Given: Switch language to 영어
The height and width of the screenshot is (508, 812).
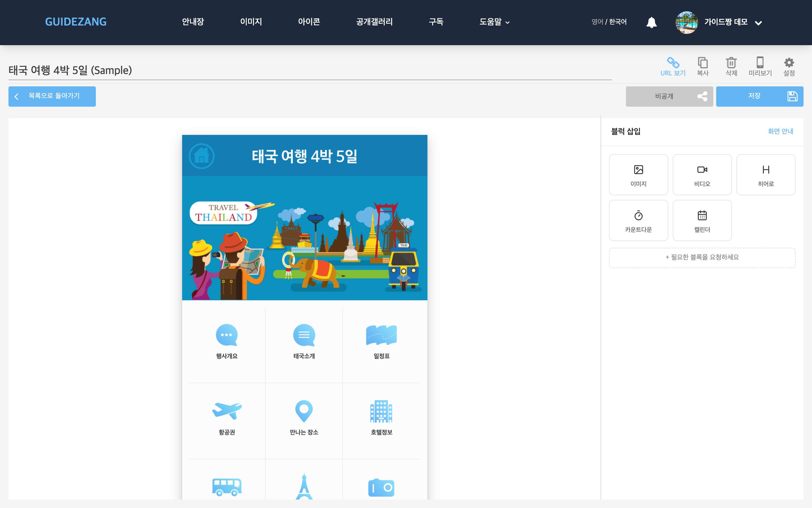Looking at the screenshot, I should (597, 22).
